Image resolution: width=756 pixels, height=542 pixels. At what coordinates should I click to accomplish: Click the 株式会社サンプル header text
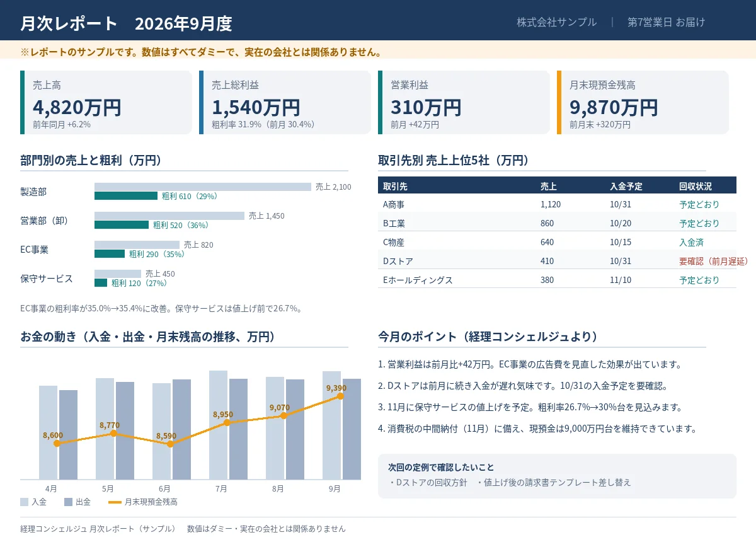click(557, 22)
